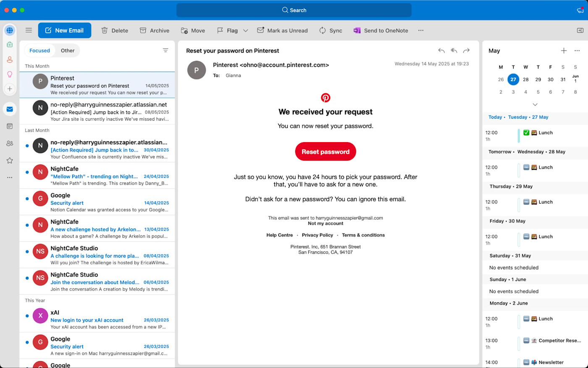Delete the selected email

click(x=115, y=30)
